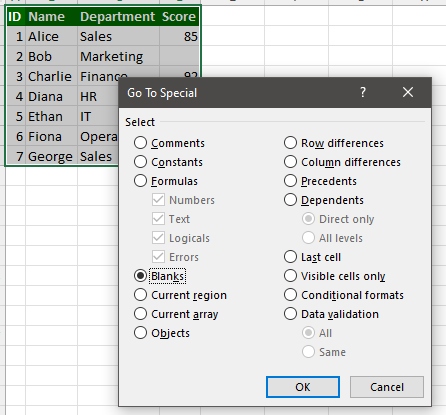Toggle the Errors checkbox
Viewport: 446px width, 415px height.
pyautogui.click(x=158, y=257)
